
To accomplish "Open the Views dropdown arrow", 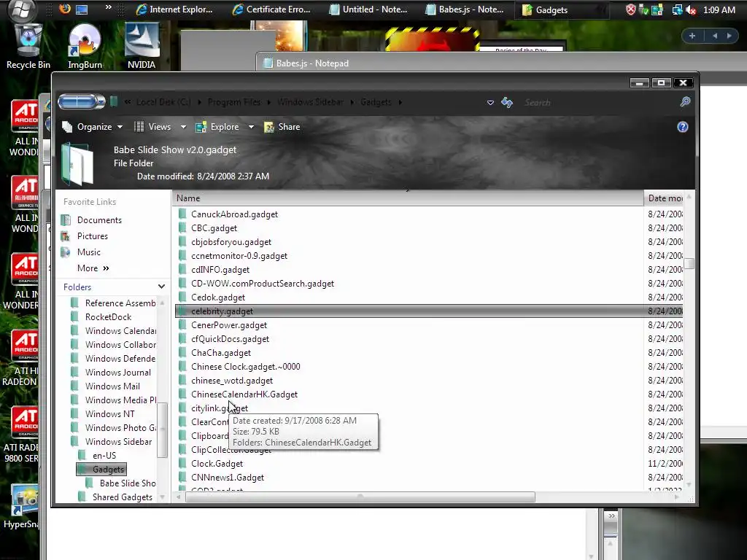I will (x=183, y=127).
